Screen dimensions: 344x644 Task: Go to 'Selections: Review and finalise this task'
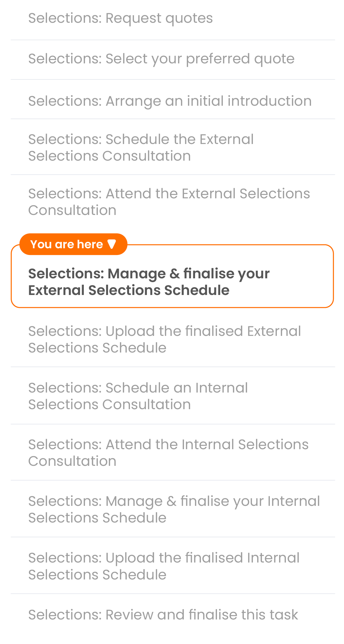click(163, 615)
